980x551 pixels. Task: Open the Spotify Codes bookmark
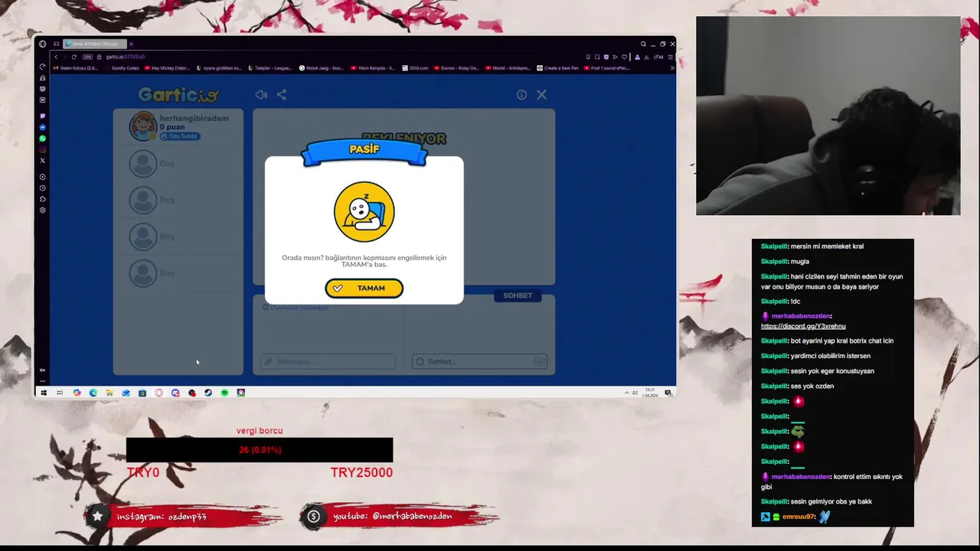point(122,68)
